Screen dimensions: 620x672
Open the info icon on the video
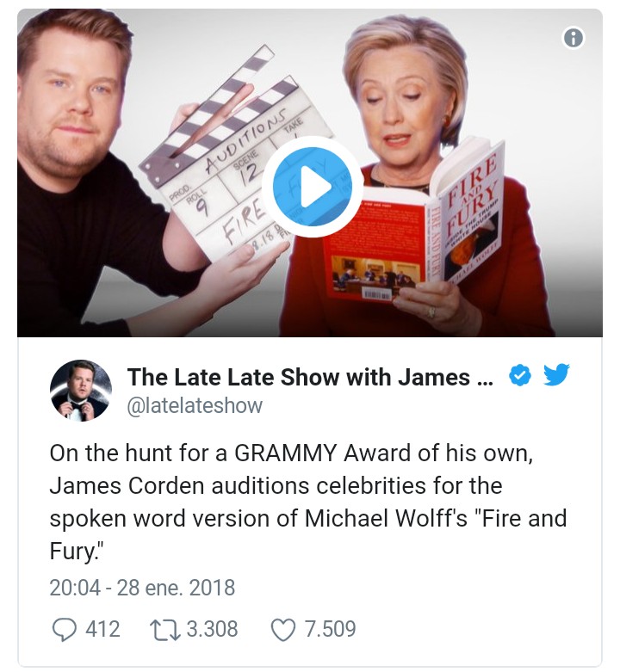pos(573,38)
